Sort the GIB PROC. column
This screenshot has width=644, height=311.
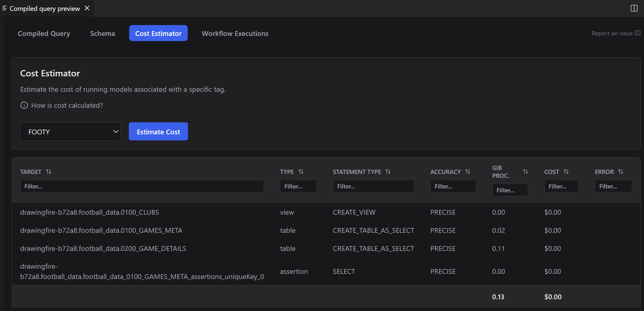[526, 172]
